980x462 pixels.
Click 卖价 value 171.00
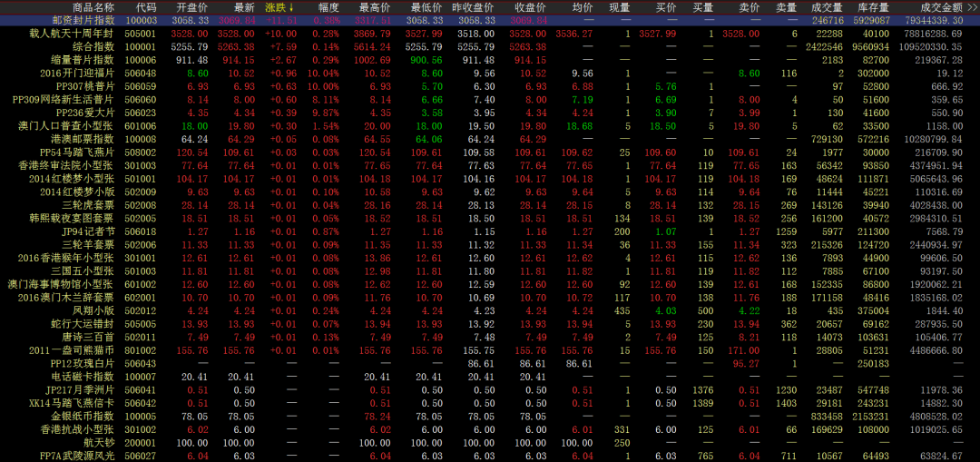pos(744,350)
